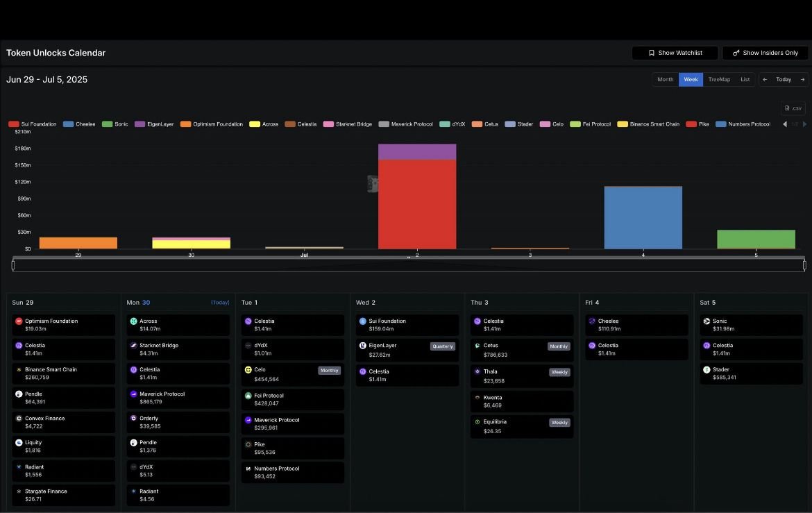Click Celo icon on Tuesday

(x=248, y=370)
